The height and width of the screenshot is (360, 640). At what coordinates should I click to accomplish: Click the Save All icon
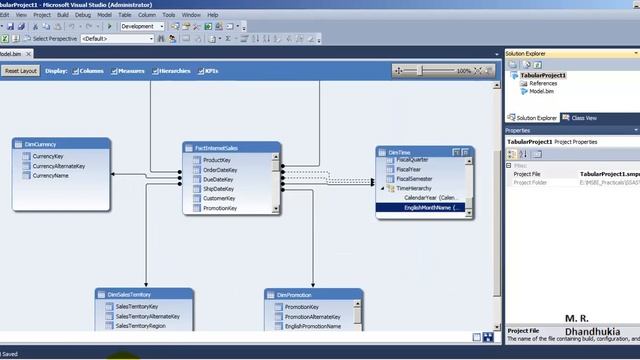[x=21, y=27]
